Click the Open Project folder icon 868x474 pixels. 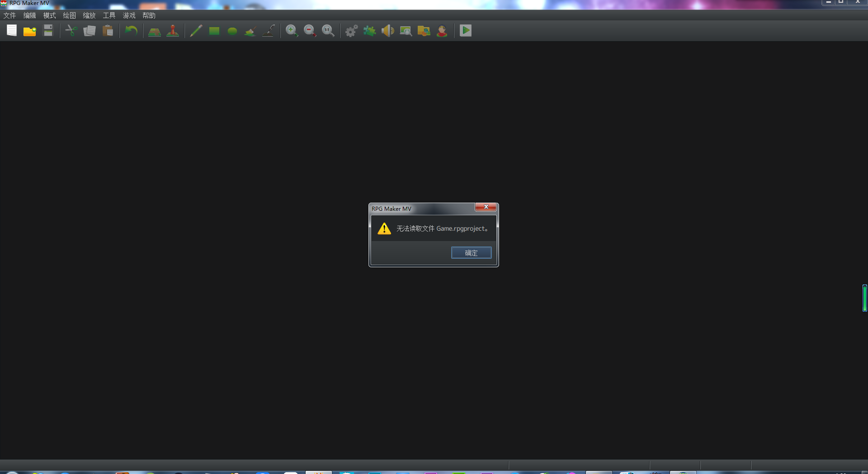pyautogui.click(x=30, y=31)
